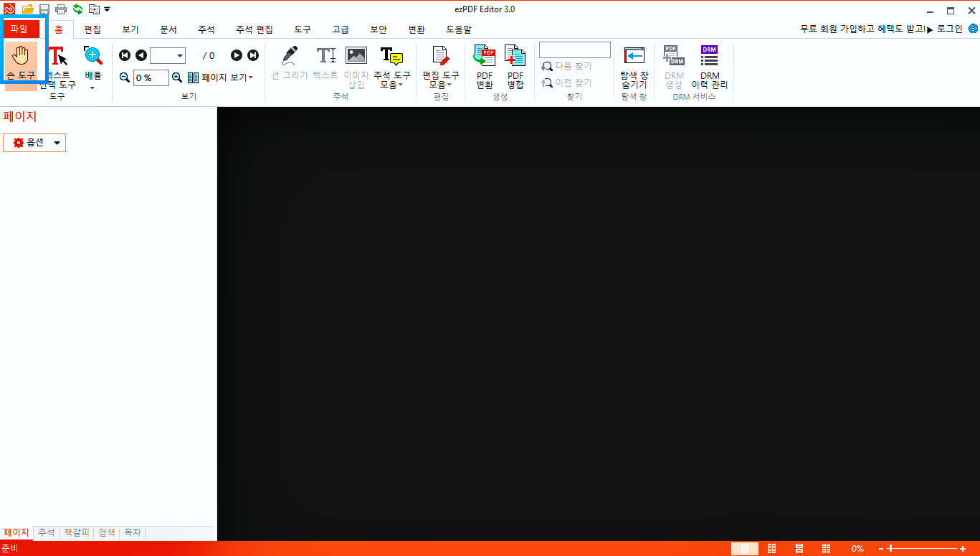Switch to the 문서 ribbon tab
This screenshot has height=556, width=980.
click(x=168, y=29)
